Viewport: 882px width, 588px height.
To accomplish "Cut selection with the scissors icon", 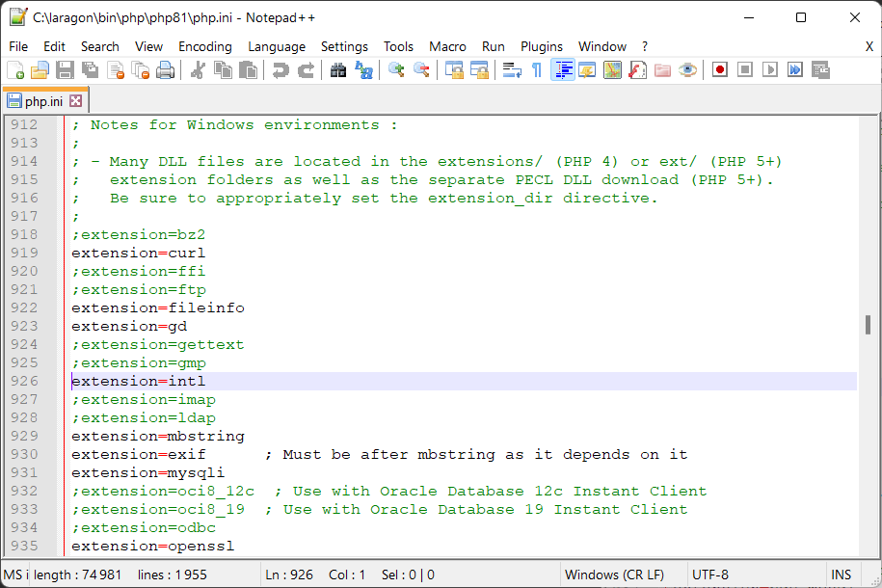I will tap(198, 70).
